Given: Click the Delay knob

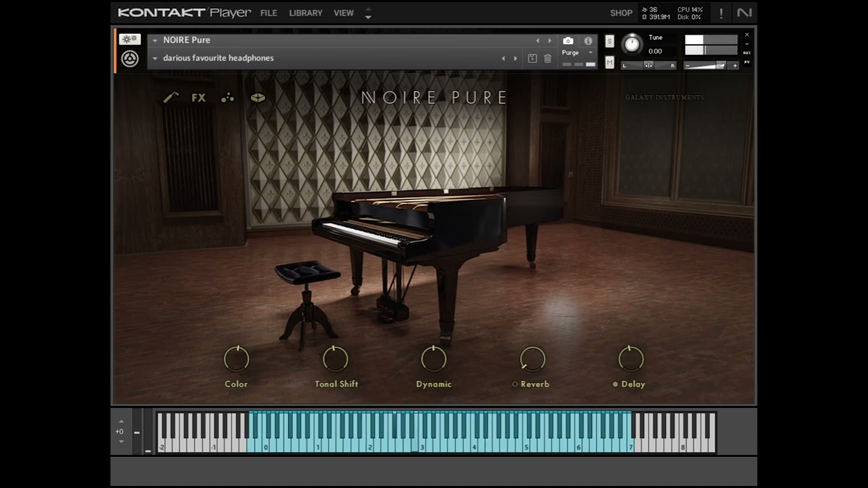Looking at the screenshot, I should pyautogui.click(x=631, y=359).
